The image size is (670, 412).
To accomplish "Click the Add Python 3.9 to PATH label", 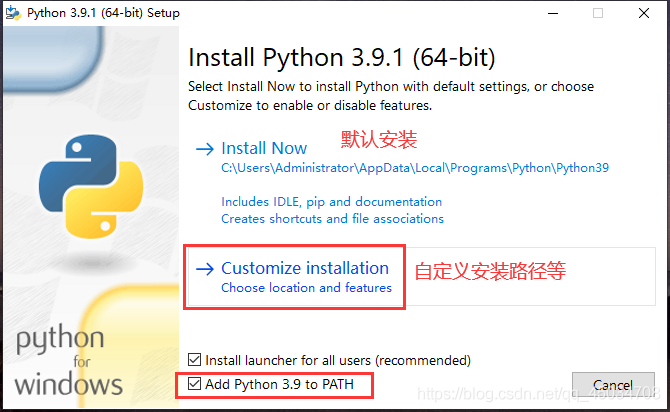I will (x=279, y=384).
